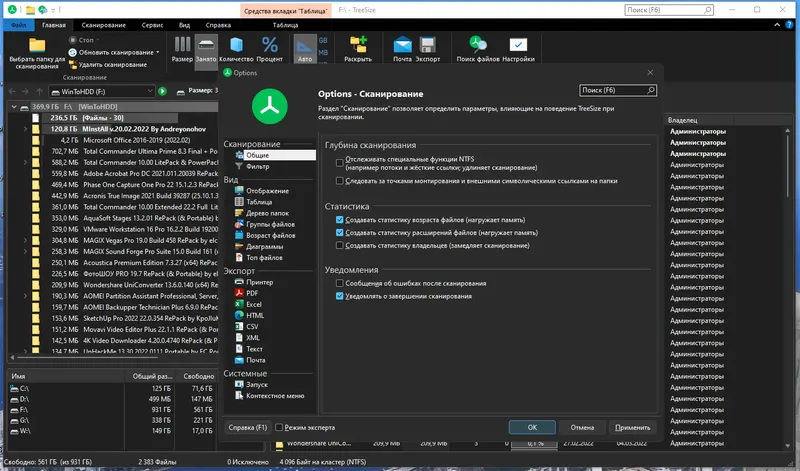Open the WinToHDD (F:) drive dropdown
Image resolution: width=800 pixels, height=471 pixels.
[x=149, y=91]
